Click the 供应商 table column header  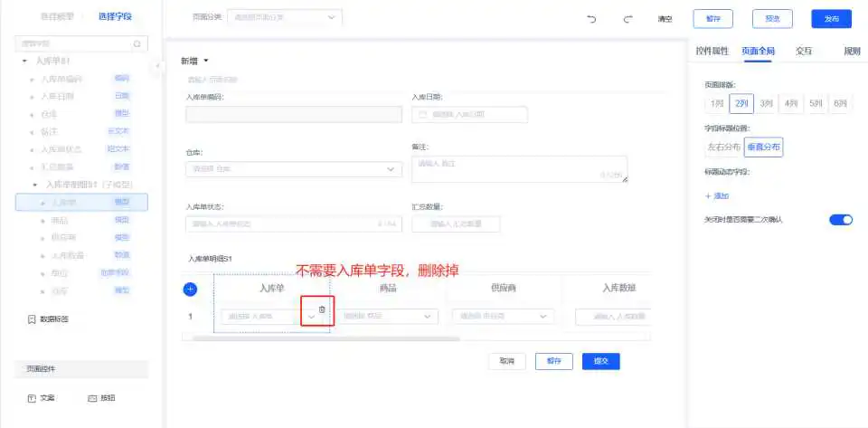504,288
